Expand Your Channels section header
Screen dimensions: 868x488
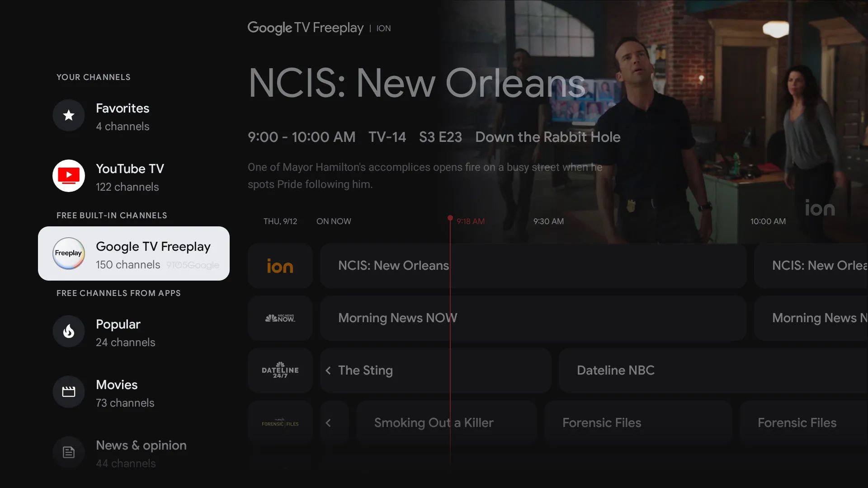[93, 76]
